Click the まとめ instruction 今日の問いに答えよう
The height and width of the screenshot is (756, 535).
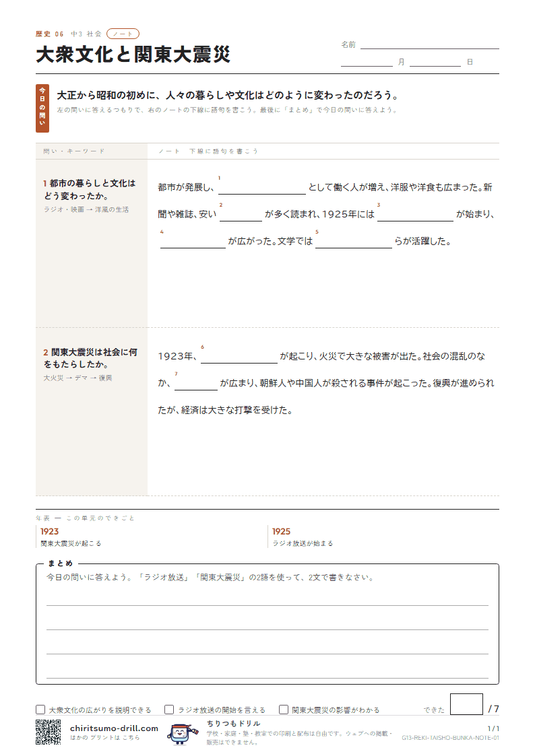tap(210, 578)
